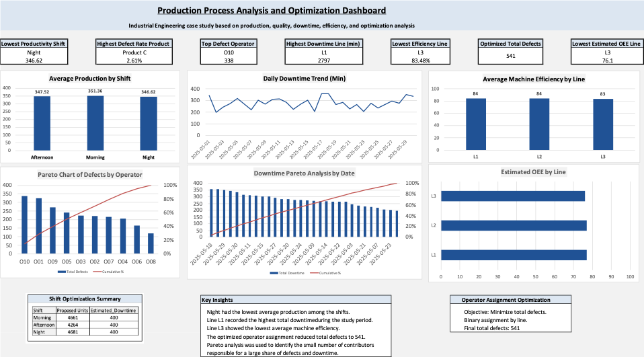
Task: Select the L3 bar in Estimated OEE chart
Action: tap(512, 196)
